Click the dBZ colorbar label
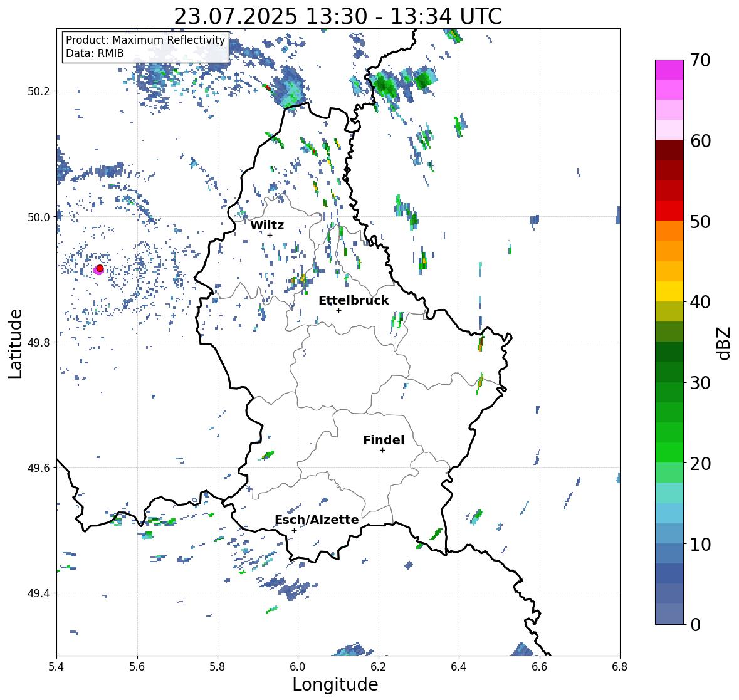The image size is (739, 700). (725, 343)
